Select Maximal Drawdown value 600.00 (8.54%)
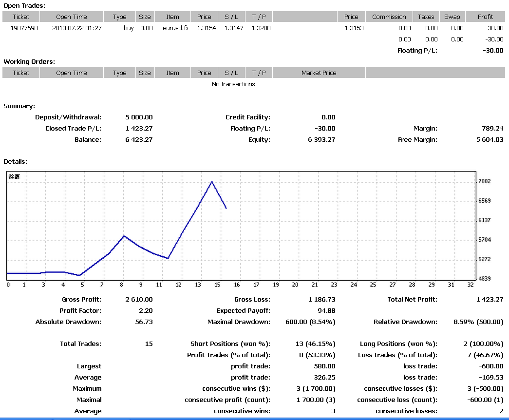509x420 pixels. pos(311,322)
